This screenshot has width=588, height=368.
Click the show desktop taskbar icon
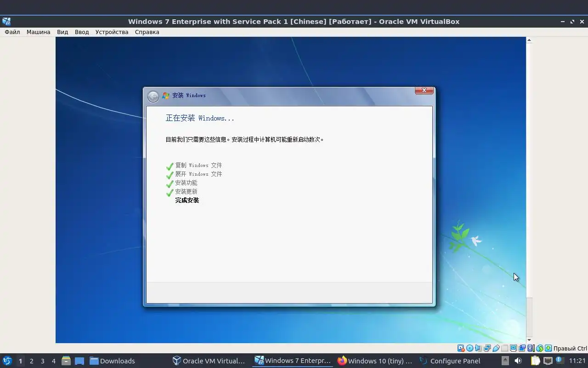click(x=79, y=361)
